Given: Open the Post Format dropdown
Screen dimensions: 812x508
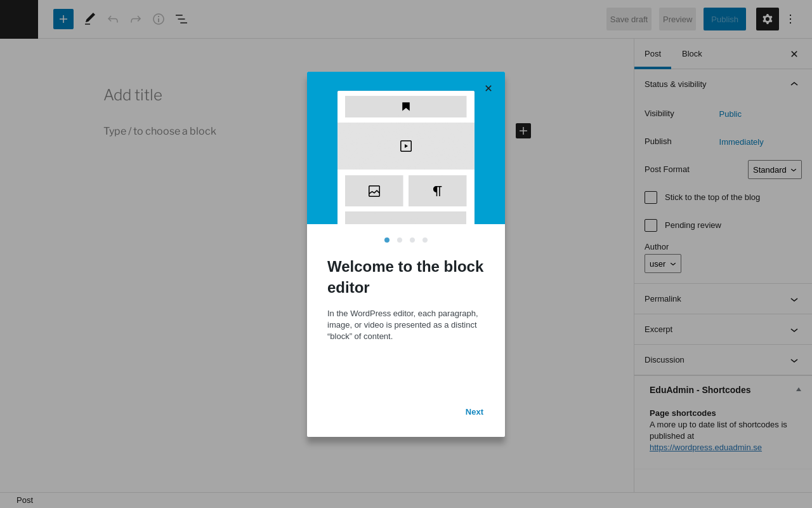Looking at the screenshot, I should 775,170.
